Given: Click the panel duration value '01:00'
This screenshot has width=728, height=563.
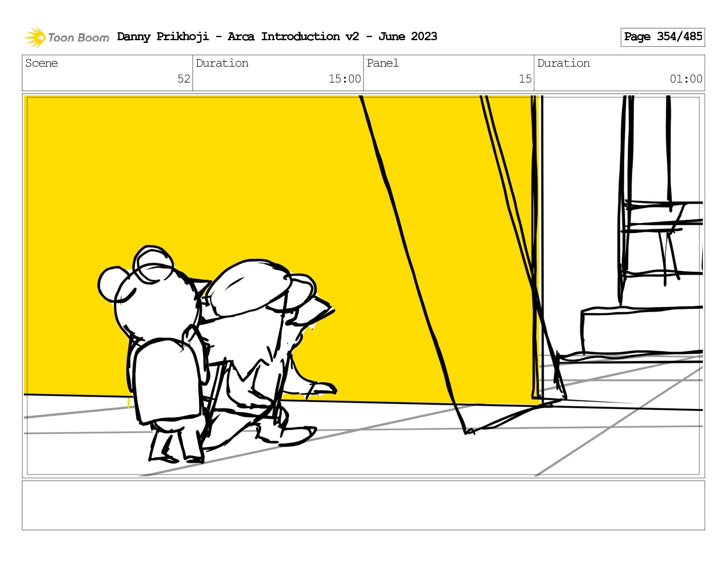Looking at the screenshot, I should coord(686,79).
